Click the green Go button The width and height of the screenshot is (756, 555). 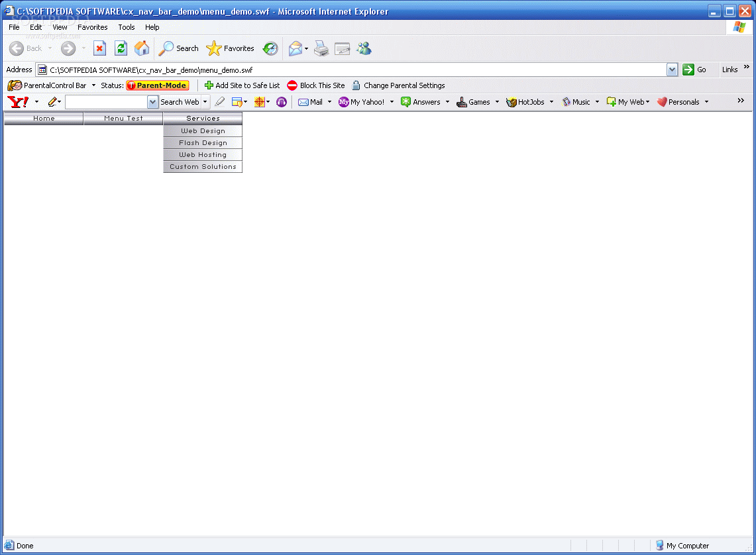tap(694, 70)
